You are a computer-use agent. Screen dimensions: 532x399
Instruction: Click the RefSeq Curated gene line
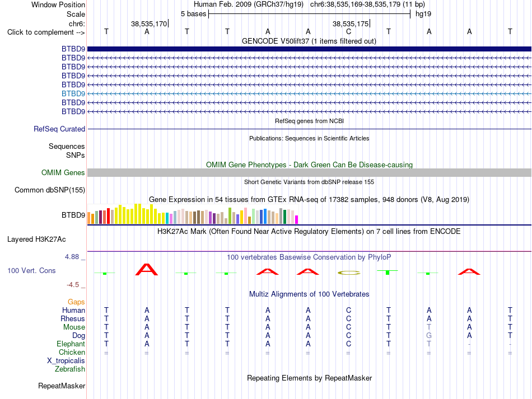pos(309,129)
